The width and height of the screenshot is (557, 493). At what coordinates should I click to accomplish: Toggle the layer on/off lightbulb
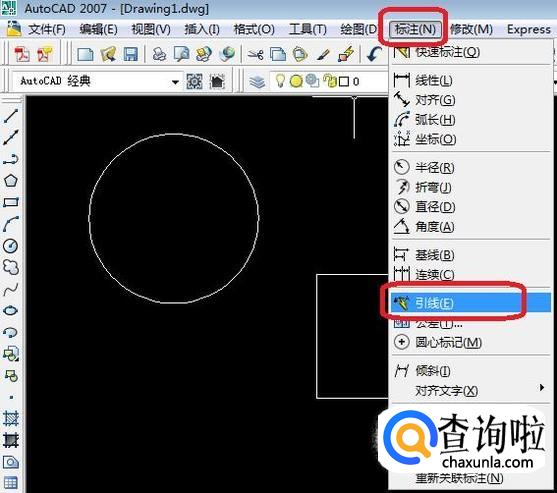280,81
